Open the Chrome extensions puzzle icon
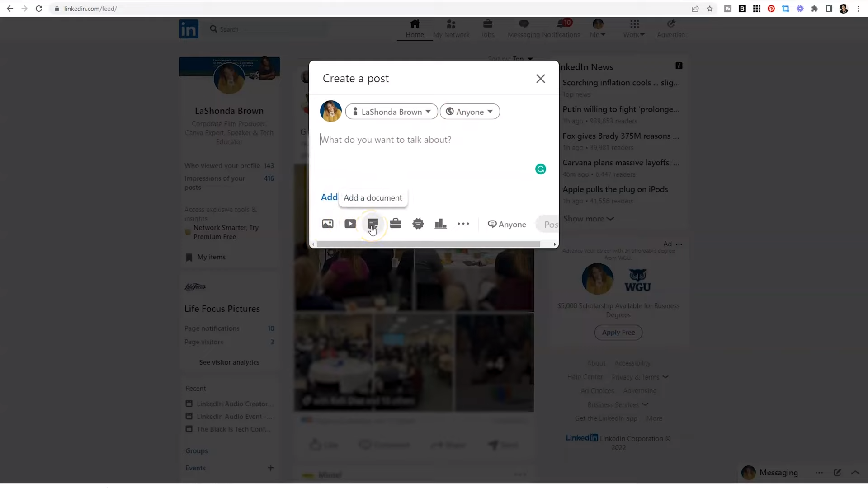The height and width of the screenshot is (488, 868). click(x=815, y=9)
